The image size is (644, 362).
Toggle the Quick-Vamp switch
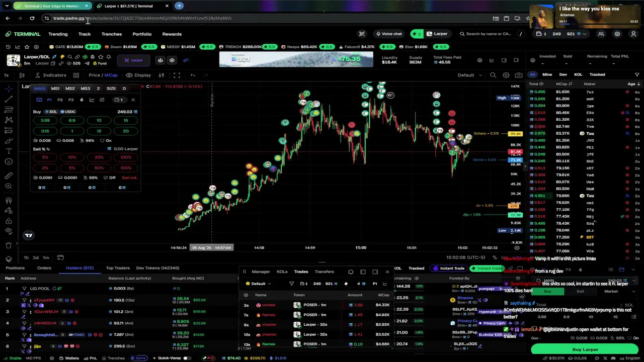pyautogui.click(x=186, y=358)
